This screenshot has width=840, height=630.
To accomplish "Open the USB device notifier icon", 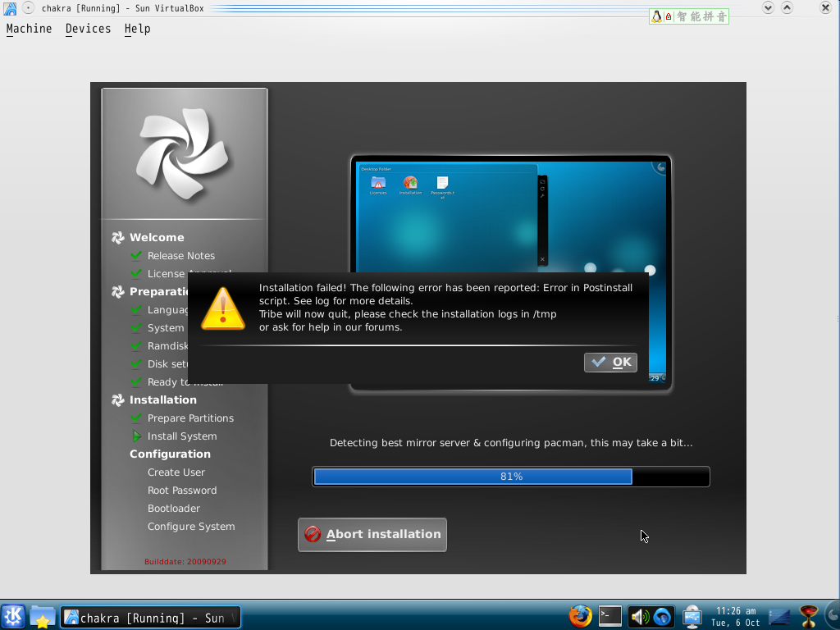I will point(692,617).
